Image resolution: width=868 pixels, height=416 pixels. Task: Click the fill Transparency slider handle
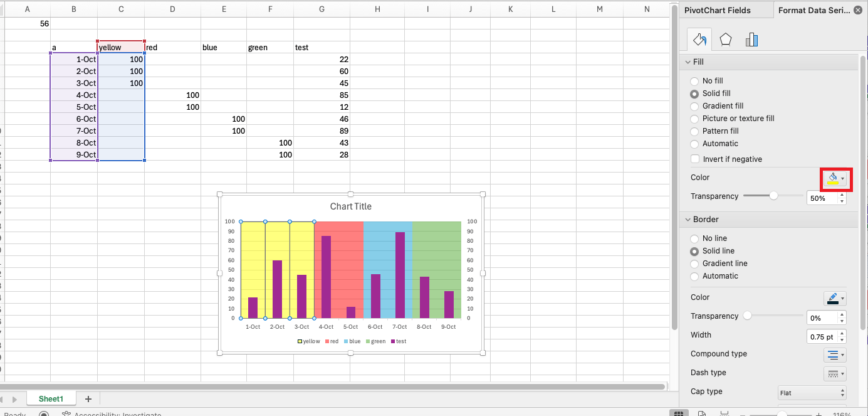click(773, 196)
